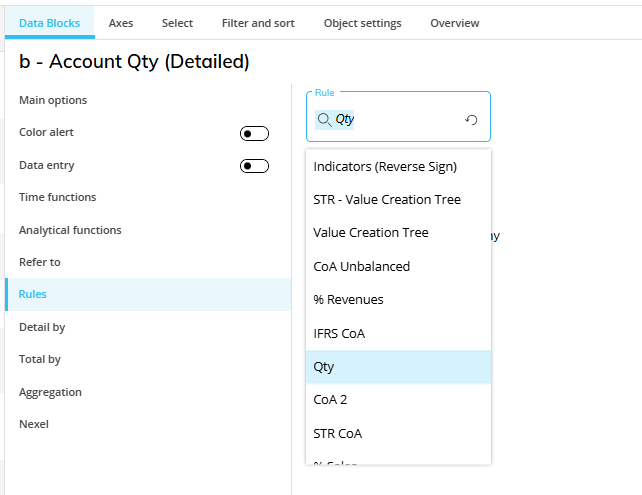Open the Select tab

point(177,23)
